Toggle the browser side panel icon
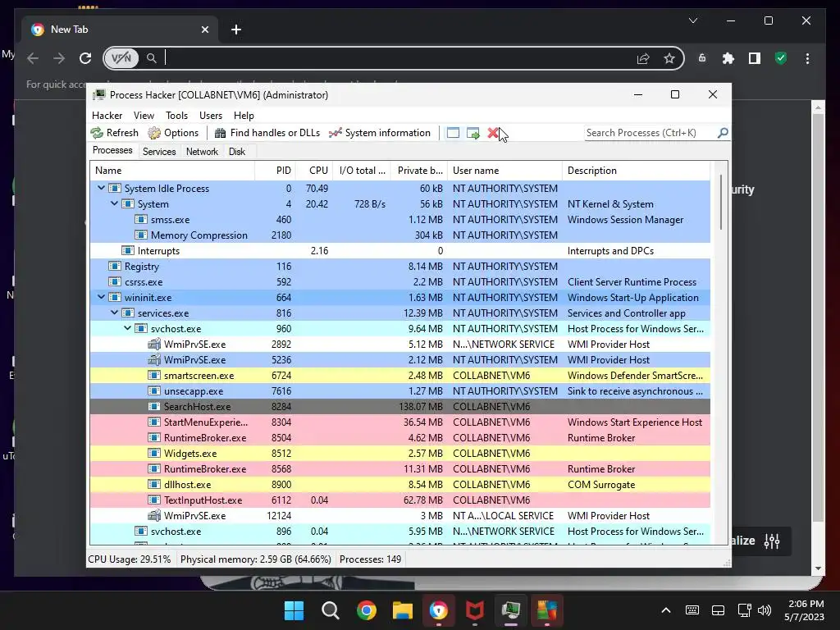Screen dimensions: 840x630 [x=755, y=58]
